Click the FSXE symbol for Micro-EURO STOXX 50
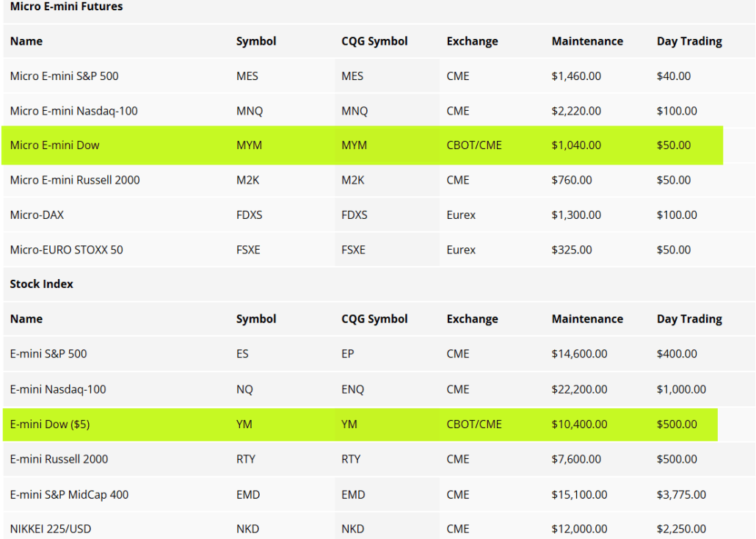 [248, 250]
